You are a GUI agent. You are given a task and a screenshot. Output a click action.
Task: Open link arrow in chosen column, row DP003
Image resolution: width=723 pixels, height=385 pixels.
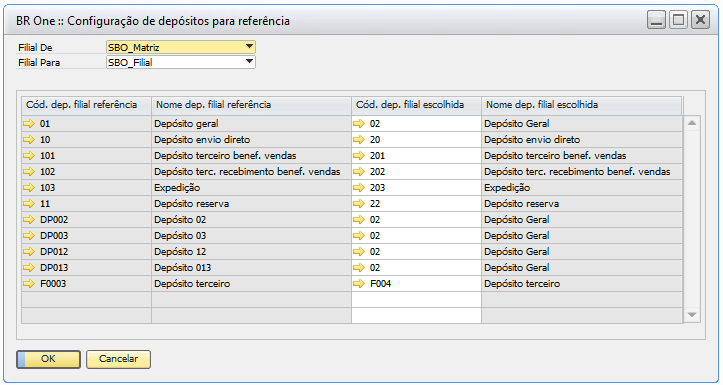coord(359,236)
